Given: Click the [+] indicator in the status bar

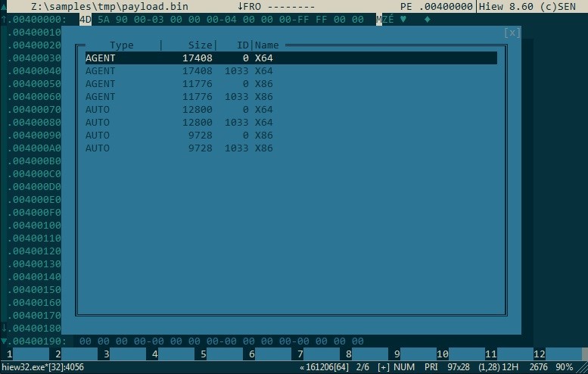Looking at the screenshot, I should tap(383, 367).
